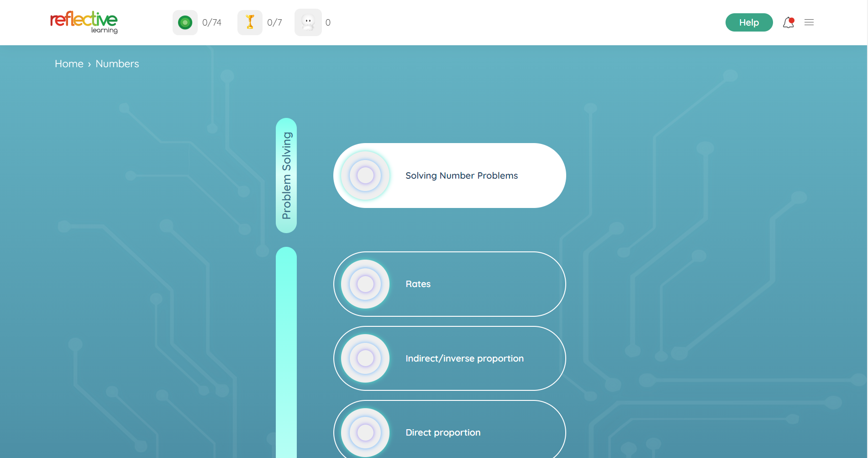
Task: Go to Home in breadcrumb
Action: [x=69, y=64]
